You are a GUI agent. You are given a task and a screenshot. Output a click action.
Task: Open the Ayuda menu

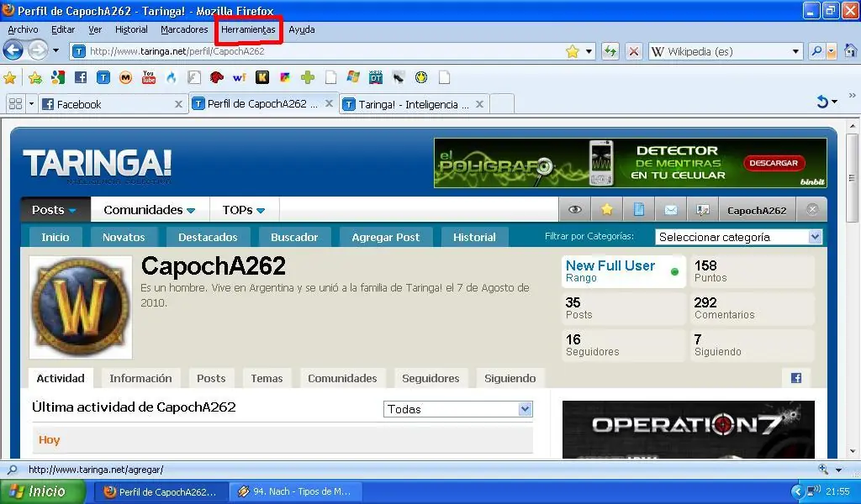(302, 29)
